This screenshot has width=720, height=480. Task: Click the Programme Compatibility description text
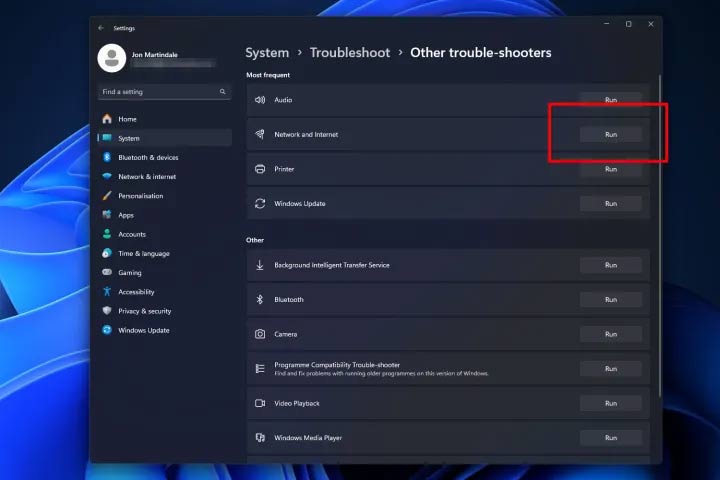pos(381,373)
